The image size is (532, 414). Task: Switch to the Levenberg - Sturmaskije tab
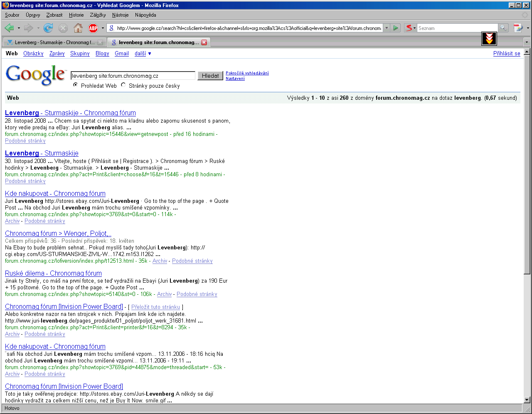(54, 42)
